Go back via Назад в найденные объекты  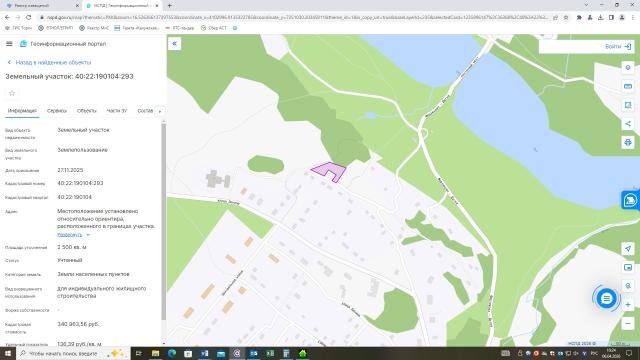[x=49, y=62]
